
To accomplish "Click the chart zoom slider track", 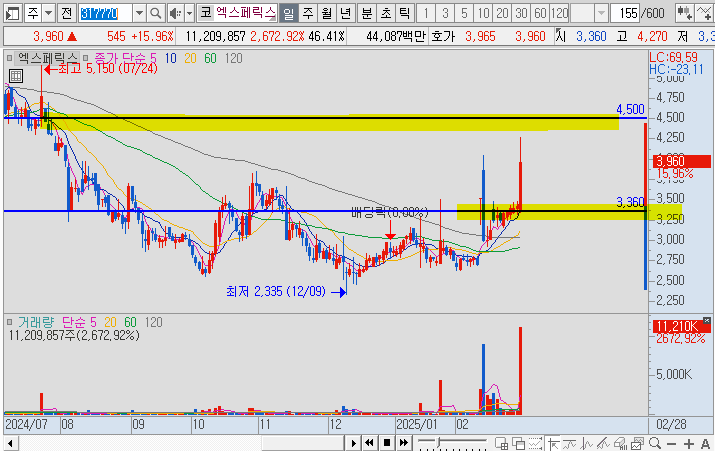I will [x=452, y=442].
